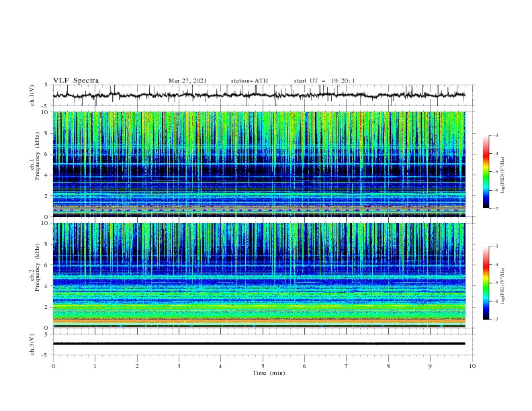The width and height of the screenshot is (532, 411).
Task: Click the ch.1 PSD color scale bar
Action: click(486, 172)
